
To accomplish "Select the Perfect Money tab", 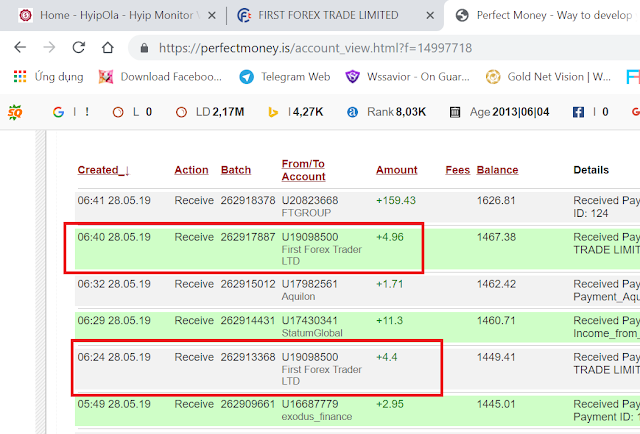I will (x=545, y=16).
